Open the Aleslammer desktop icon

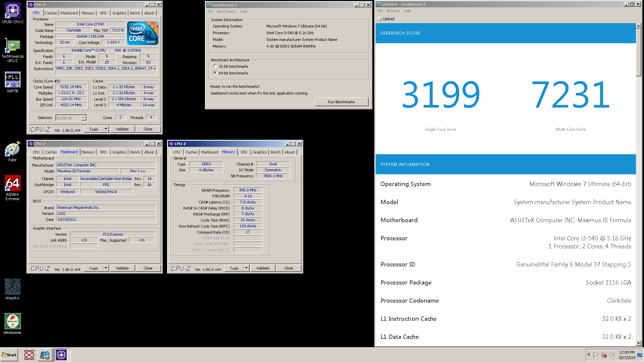tap(12, 323)
